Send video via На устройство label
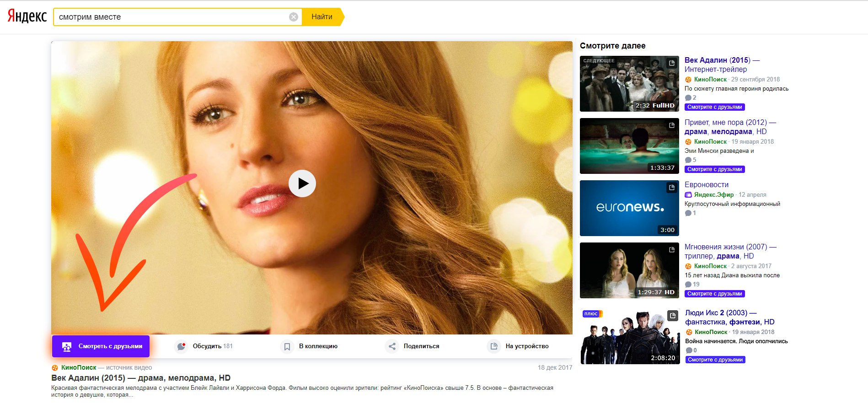 coord(527,346)
